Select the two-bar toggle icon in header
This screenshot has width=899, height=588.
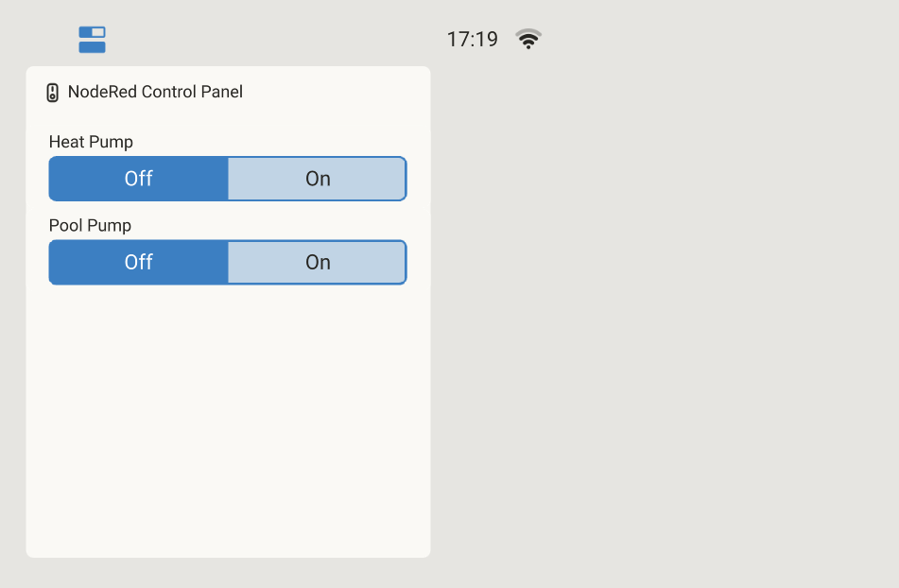pos(92,40)
